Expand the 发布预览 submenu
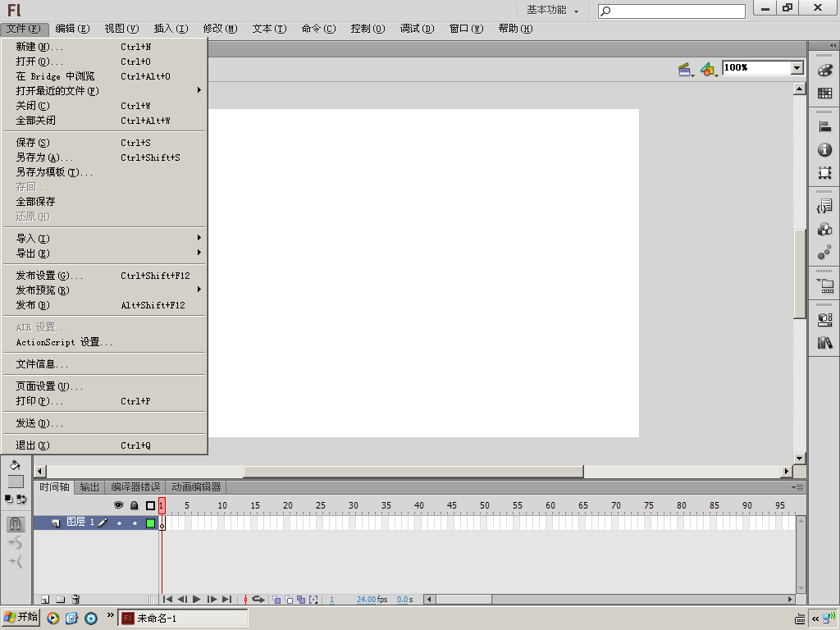 [x=104, y=290]
